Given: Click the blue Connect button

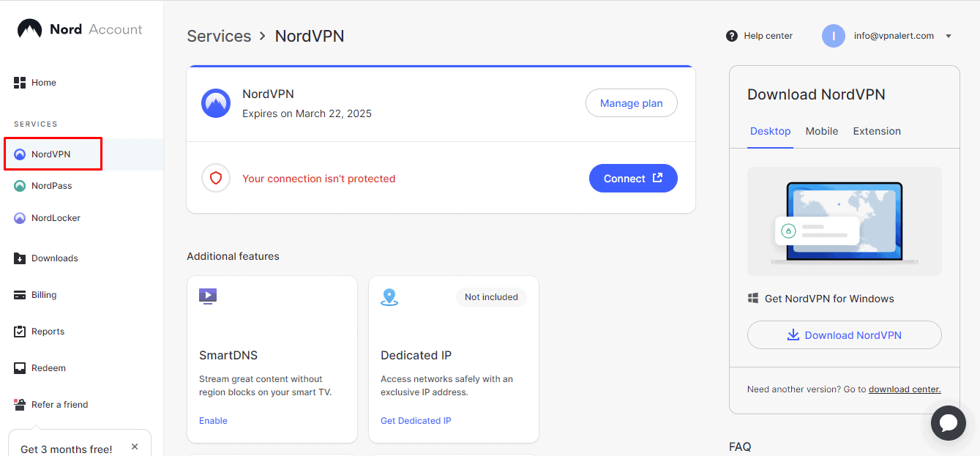Looking at the screenshot, I should 633,178.
